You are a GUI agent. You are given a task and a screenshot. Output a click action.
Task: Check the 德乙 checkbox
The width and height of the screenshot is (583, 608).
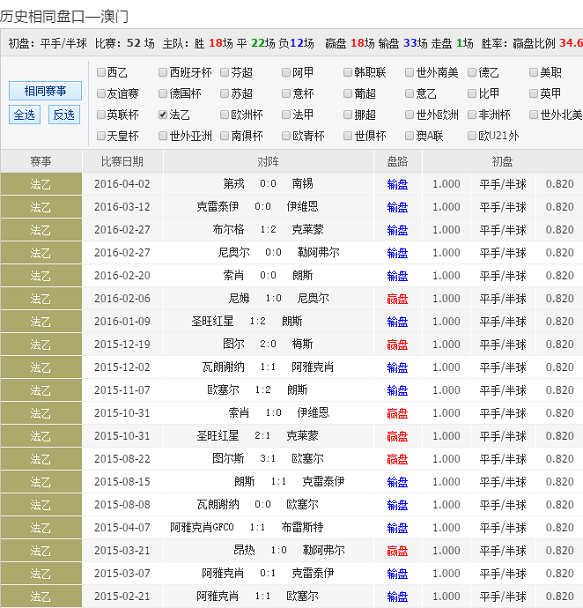(x=472, y=73)
